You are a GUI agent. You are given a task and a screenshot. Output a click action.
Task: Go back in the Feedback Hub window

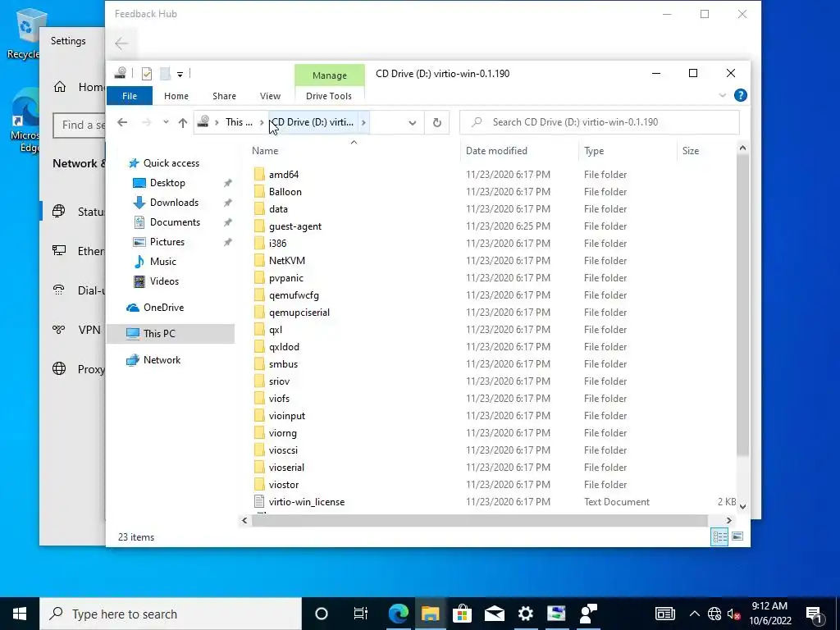pyautogui.click(x=121, y=43)
